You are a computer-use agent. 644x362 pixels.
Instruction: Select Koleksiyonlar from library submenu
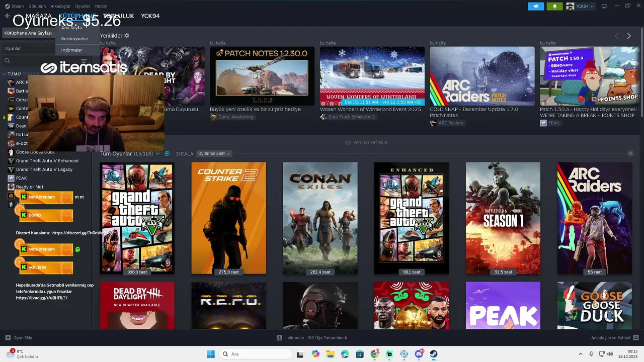(74, 39)
